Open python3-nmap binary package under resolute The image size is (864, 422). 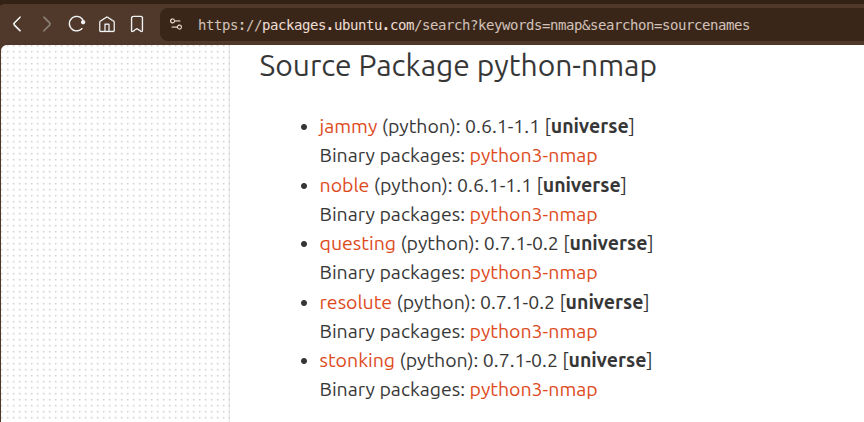533,332
